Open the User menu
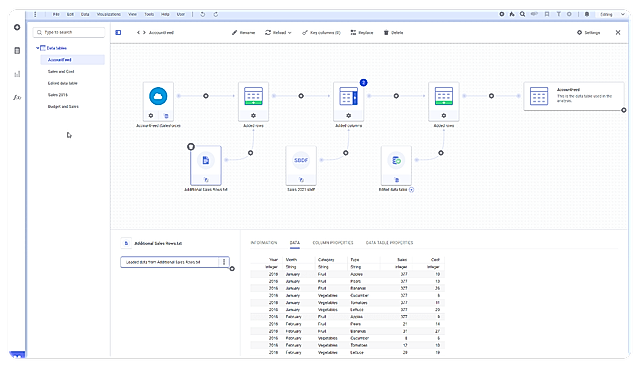Image resolution: width=640 pixels, height=368 pixels. [x=180, y=14]
